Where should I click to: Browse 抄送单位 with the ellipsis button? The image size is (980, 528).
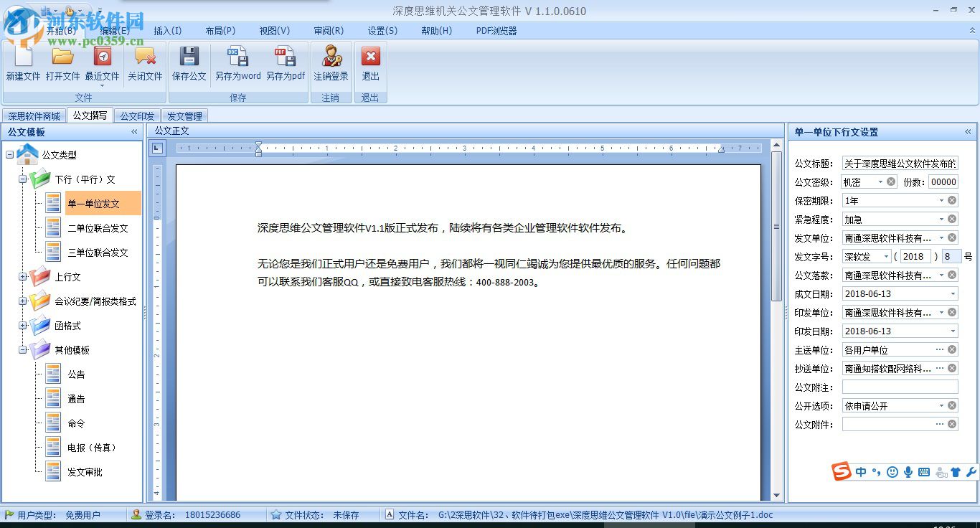click(940, 369)
